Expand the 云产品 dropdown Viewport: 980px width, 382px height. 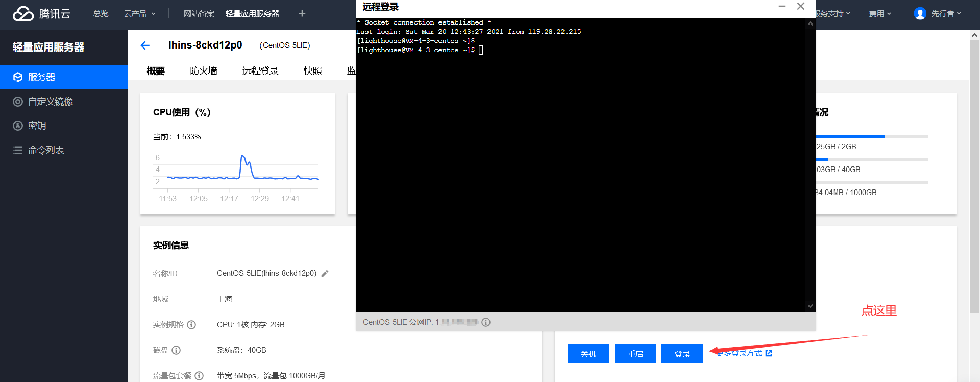(x=140, y=14)
